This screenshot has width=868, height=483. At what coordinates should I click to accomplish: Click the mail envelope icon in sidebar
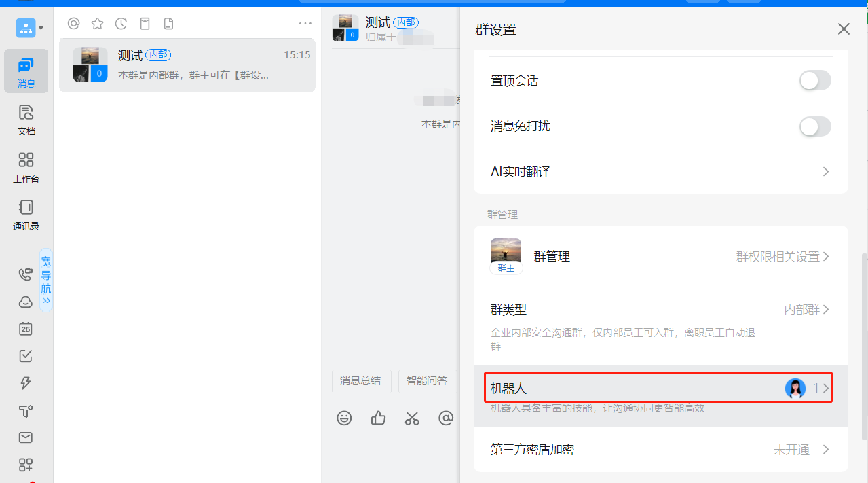(26, 437)
